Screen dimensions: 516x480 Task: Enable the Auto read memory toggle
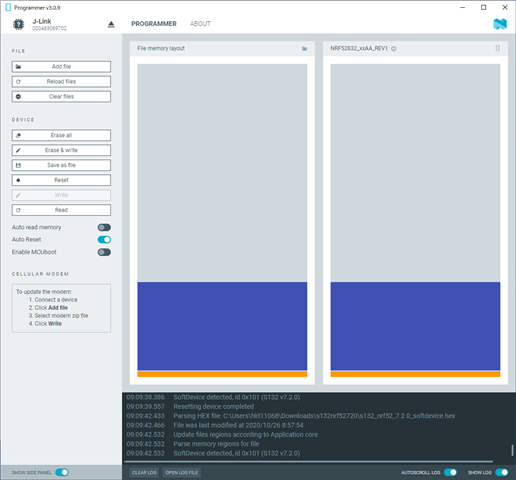(104, 227)
